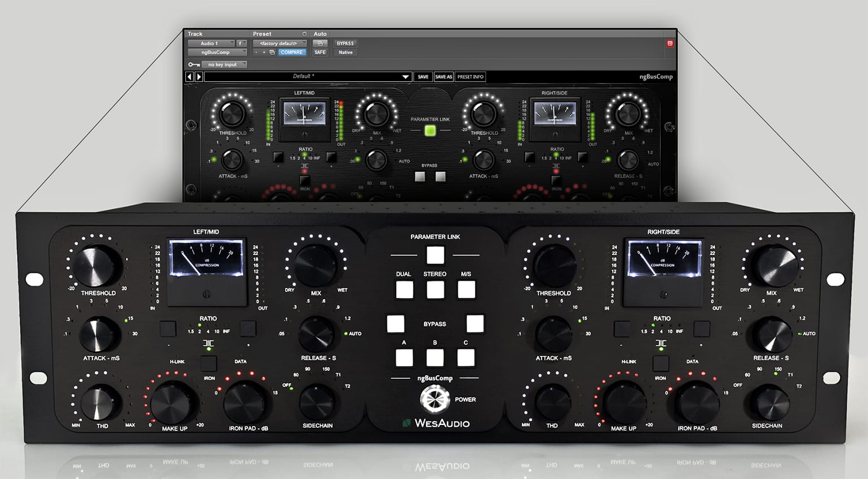Select the next preset with plus button
868x479 pixels.
pyautogui.click(x=264, y=52)
